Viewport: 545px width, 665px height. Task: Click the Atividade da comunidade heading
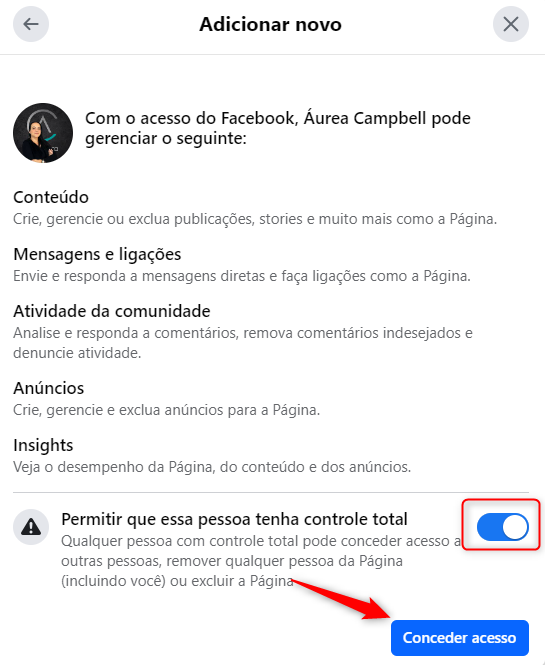click(112, 311)
